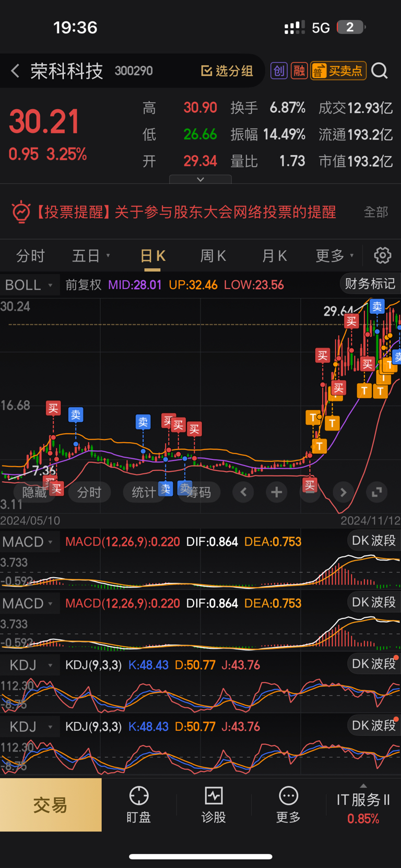
Task: Open the 投票提醒 vote reminder notice
Action: click(x=186, y=212)
